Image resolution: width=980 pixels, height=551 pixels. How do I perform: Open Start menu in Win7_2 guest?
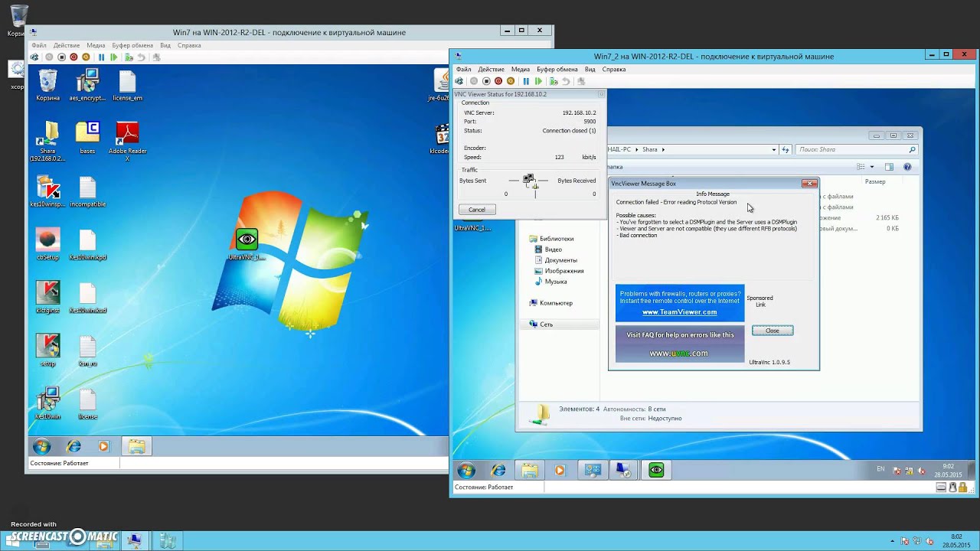[466, 471]
